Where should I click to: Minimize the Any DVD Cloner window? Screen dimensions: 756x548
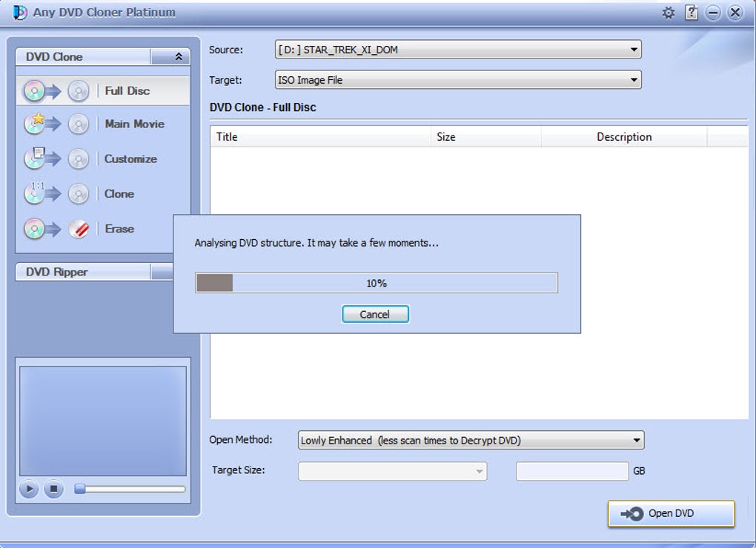pos(713,13)
